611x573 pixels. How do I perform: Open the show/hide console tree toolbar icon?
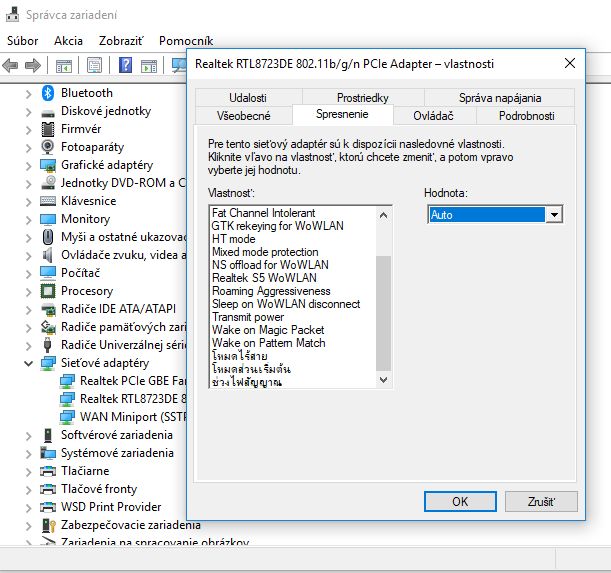pos(64,65)
